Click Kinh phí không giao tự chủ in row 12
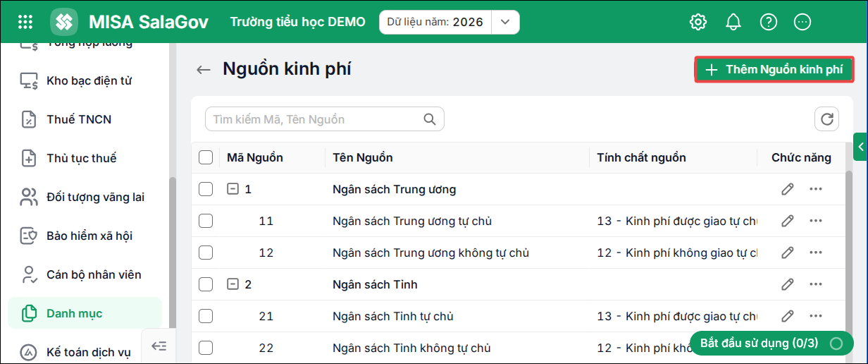Screen dimensions: 868x364 677,253
